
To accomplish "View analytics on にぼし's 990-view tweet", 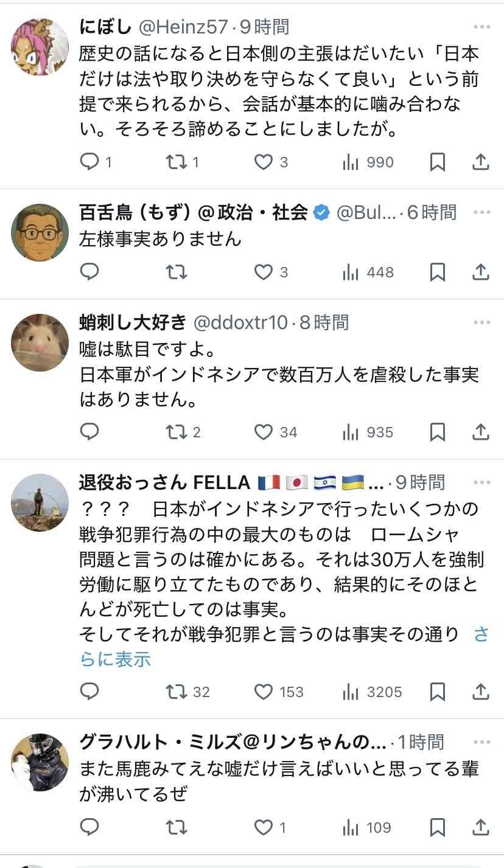I will pos(350,162).
